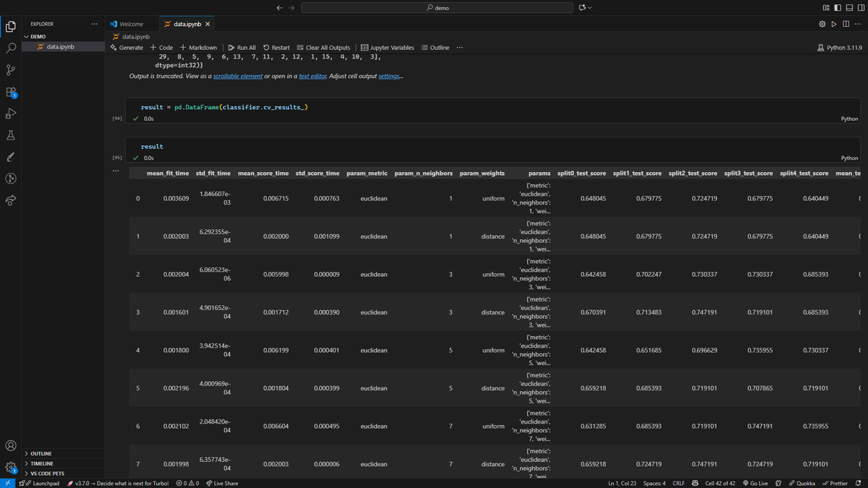Open output in text editor link
This screenshot has height=488, width=868.
tap(312, 76)
